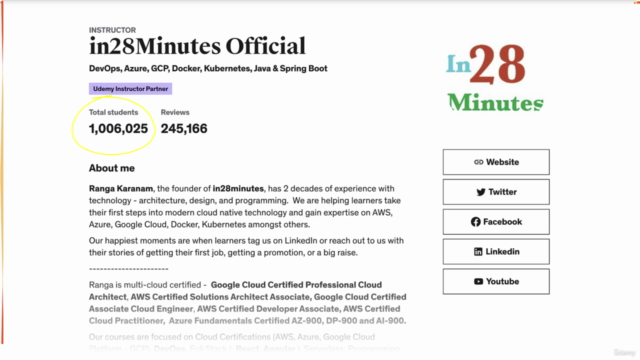Click the INSTRUCTOR label above the title
The width and height of the screenshot is (640, 360).
(x=112, y=30)
